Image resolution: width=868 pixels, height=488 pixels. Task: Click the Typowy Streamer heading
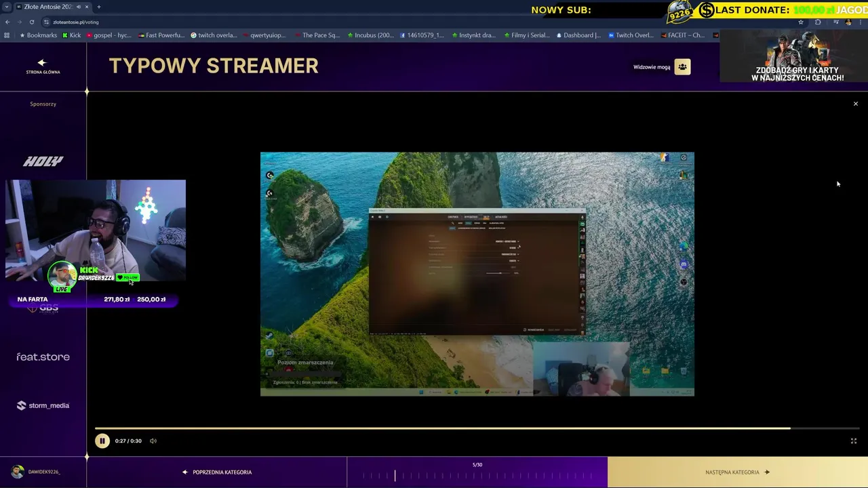click(214, 66)
